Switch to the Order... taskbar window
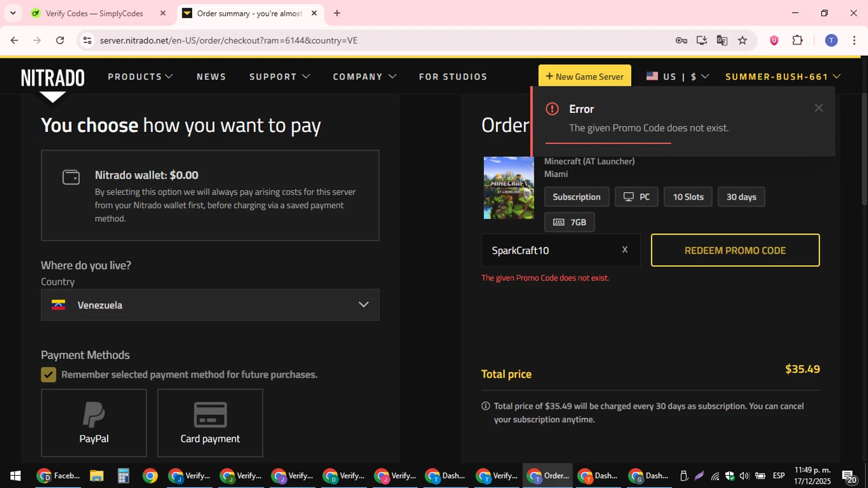Viewport: 868px width, 488px height. pyautogui.click(x=547, y=476)
